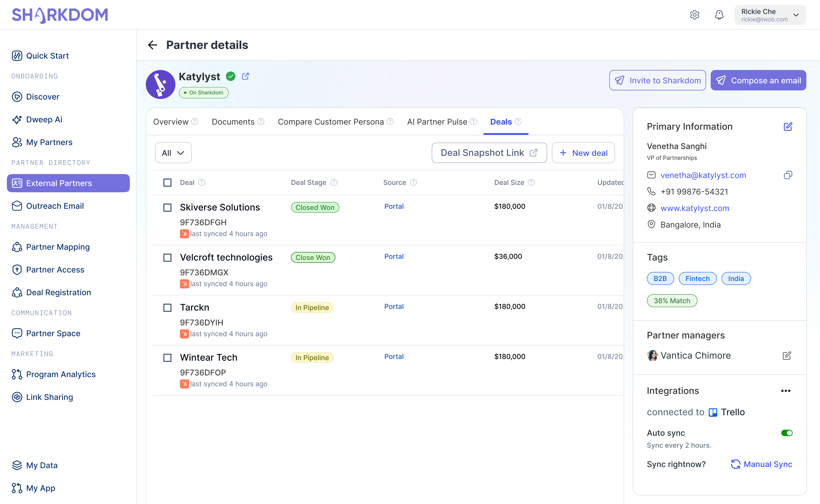Edit partner manager Vantica Chimore
This screenshot has height=504, width=820.
pos(787,356)
